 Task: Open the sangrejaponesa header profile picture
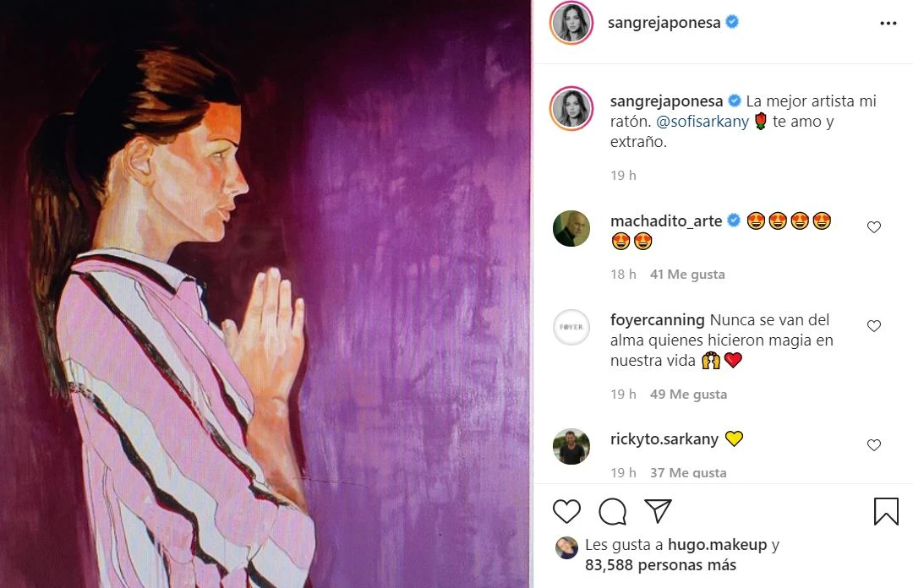571,23
